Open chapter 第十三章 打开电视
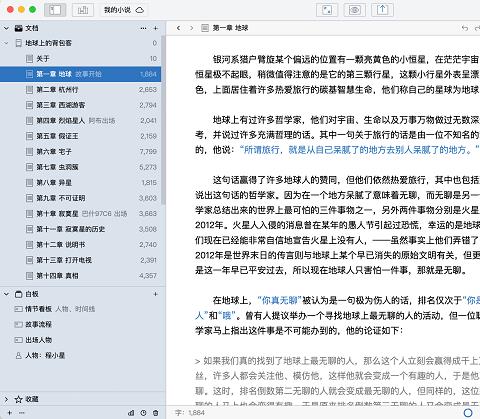 point(80,260)
